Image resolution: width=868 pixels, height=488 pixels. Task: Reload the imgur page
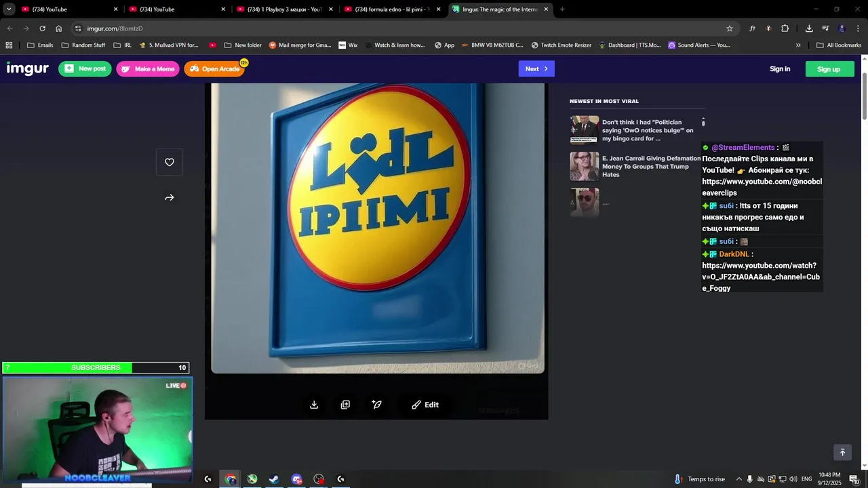(42, 28)
